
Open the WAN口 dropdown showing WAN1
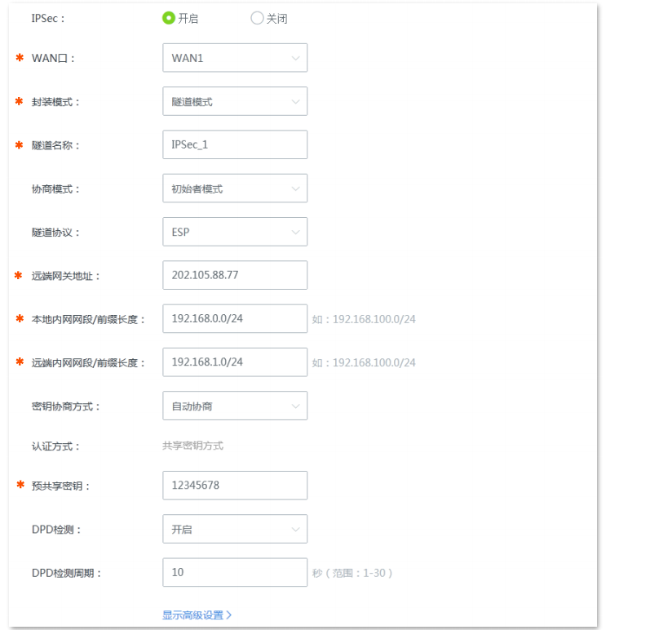pyautogui.click(x=235, y=57)
